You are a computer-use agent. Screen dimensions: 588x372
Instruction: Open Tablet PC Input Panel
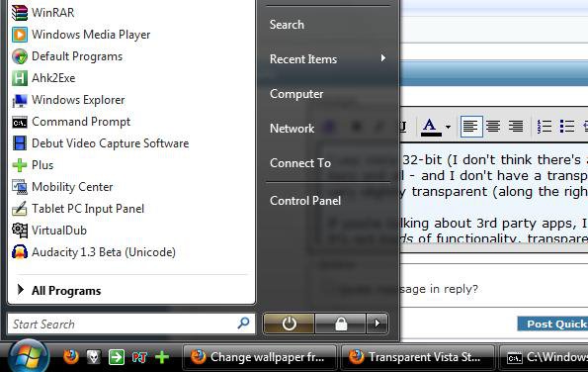tap(78, 209)
